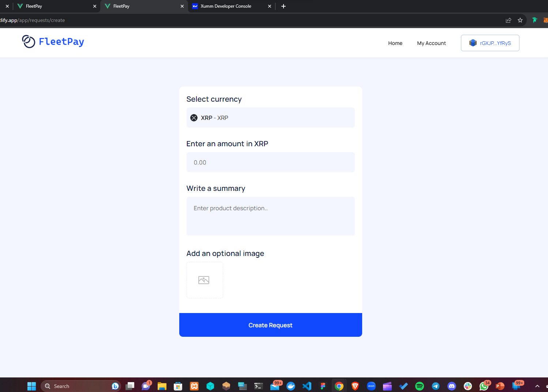This screenshot has width=548, height=392.
Task: Open Bing chat icon in search box
Action: (x=115, y=386)
